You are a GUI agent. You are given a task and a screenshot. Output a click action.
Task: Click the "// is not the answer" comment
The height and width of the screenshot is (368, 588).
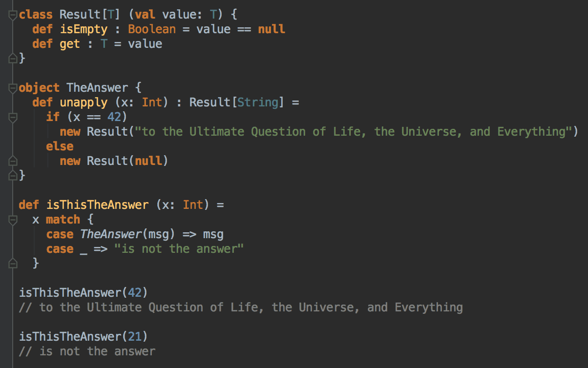87,351
